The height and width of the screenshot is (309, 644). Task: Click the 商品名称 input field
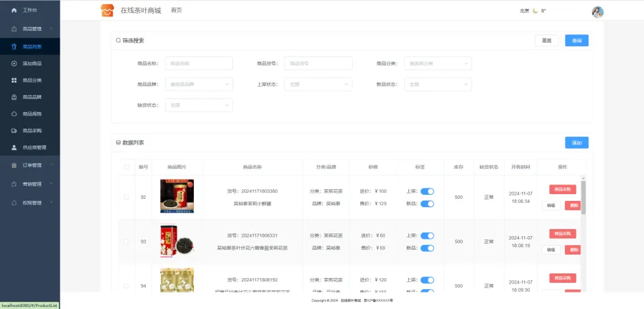pos(199,63)
